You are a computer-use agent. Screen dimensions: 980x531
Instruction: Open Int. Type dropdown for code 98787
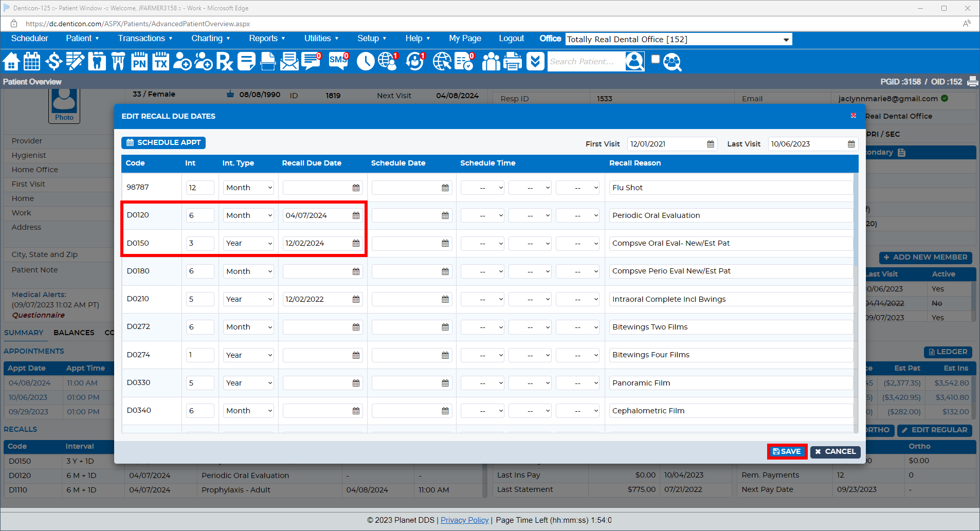[249, 188]
